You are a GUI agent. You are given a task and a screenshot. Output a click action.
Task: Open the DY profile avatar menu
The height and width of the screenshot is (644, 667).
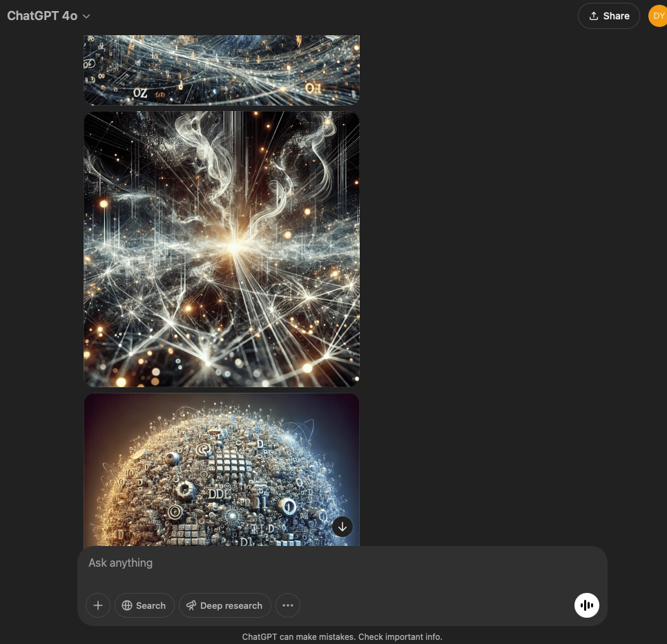pyautogui.click(x=657, y=16)
